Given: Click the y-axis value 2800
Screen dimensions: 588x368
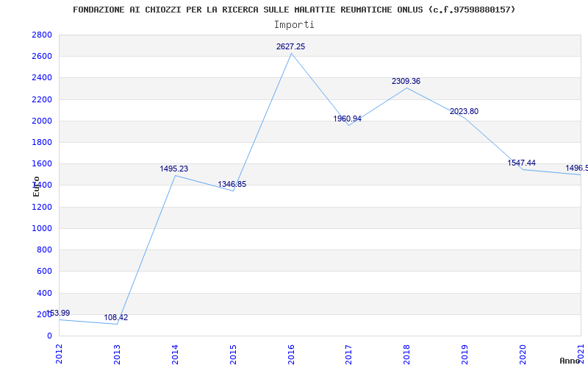Looking at the screenshot, I should pos(42,35).
